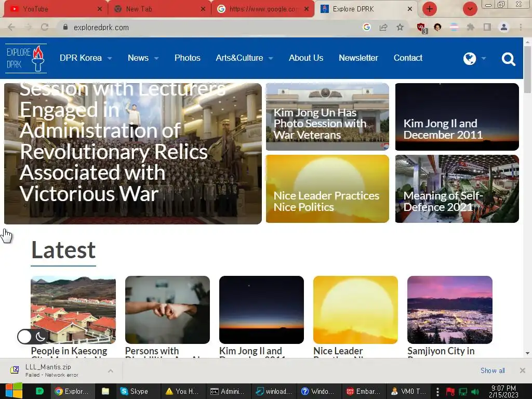Screen dimensions: 532x399
Task: Expand LLL_Mantis.zip download options arrow
Action: click(x=111, y=371)
